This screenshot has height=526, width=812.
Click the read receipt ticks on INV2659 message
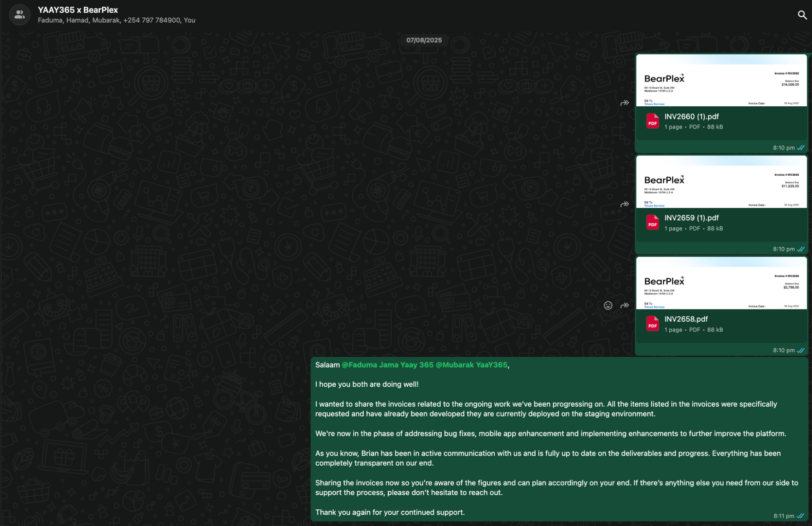pyautogui.click(x=801, y=249)
